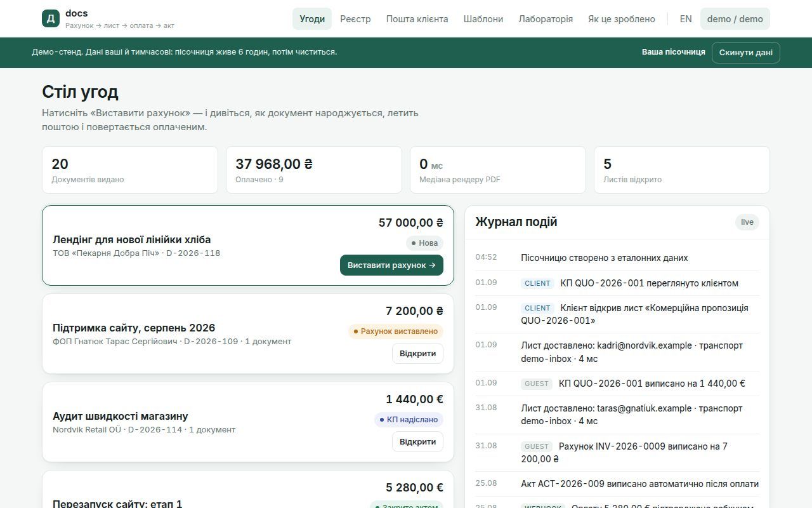This screenshot has height=508, width=812.
Task: Select the Лендінг для нової лінійки хліба card
Action: point(248,245)
